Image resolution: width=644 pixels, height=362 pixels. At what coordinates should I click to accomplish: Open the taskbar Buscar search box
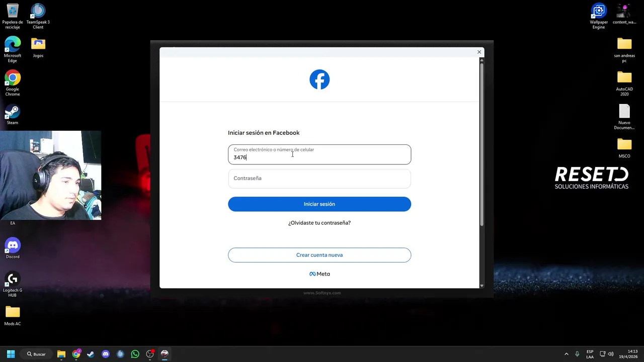click(x=36, y=354)
